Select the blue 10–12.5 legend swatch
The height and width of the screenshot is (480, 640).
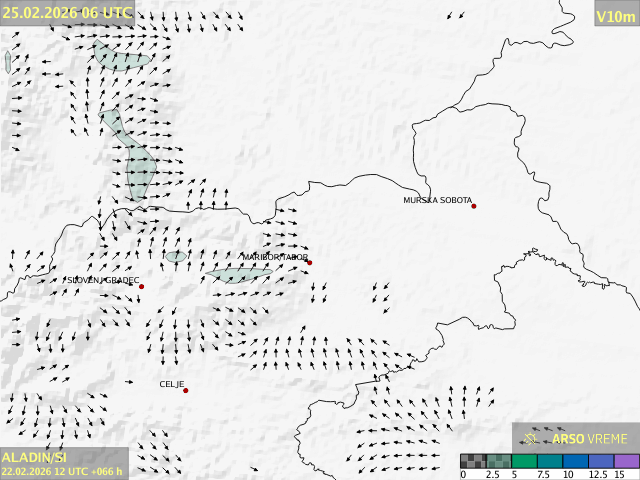(x=576, y=461)
